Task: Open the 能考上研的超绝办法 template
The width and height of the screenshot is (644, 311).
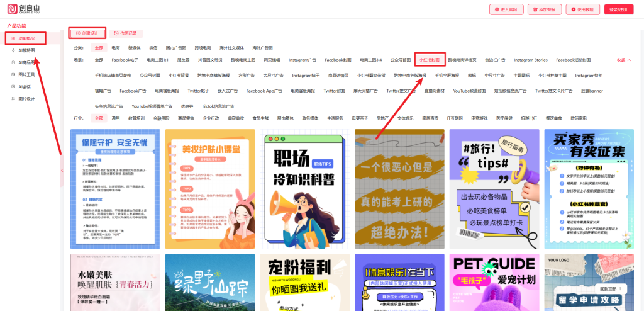Action: pos(399,189)
